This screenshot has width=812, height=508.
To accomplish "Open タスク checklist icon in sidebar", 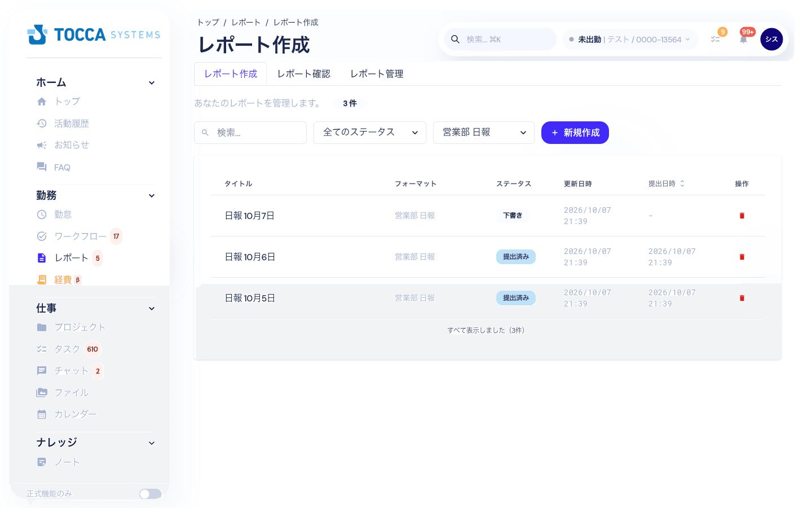I will click(42, 349).
